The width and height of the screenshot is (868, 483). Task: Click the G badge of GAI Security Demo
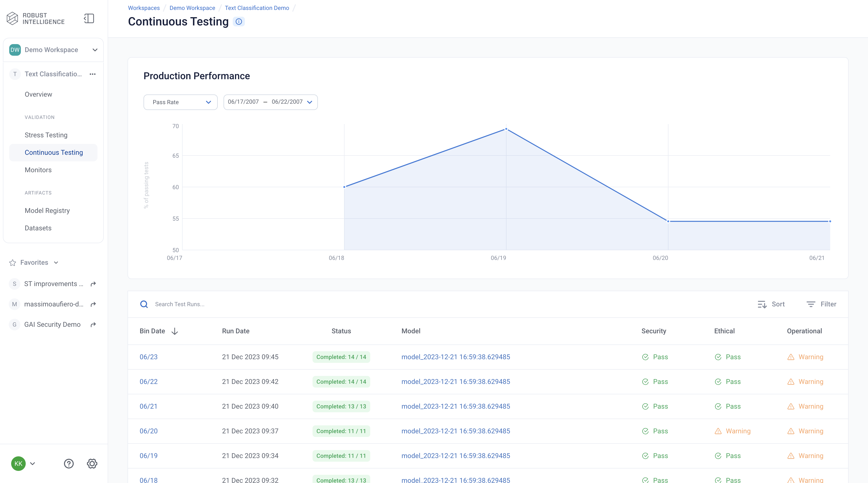click(x=15, y=325)
